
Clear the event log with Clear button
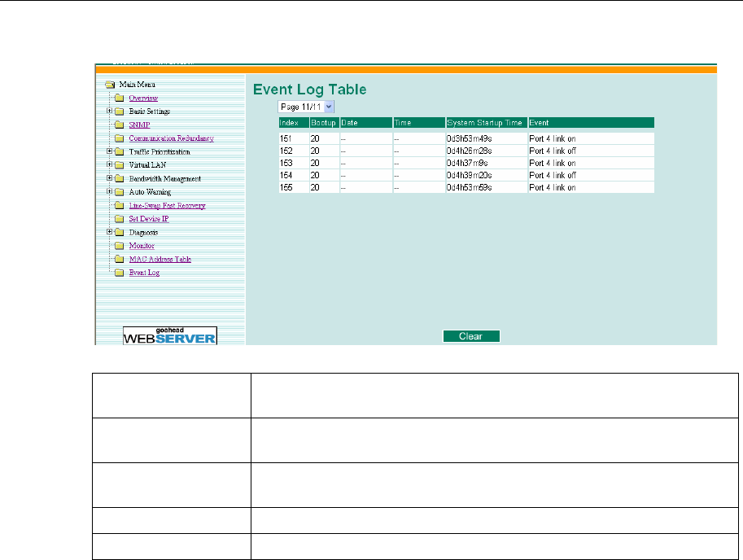[471, 336]
